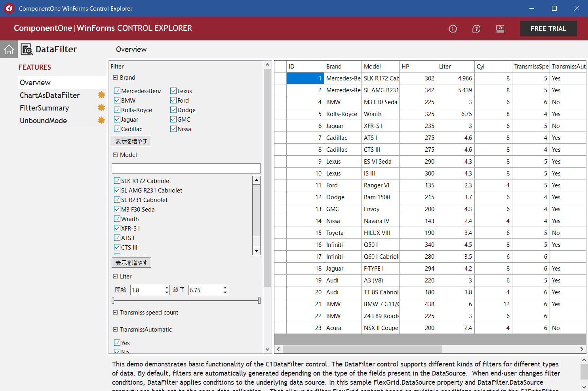Uncheck the BMW brand checkbox

[x=117, y=100]
